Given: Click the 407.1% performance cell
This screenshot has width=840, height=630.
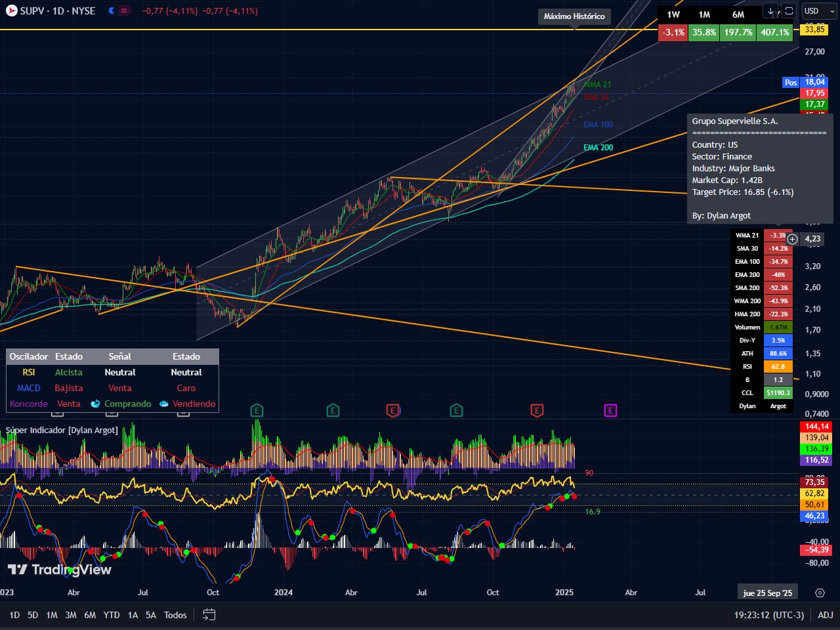Looking at the screenshot, I should [775, 32].
